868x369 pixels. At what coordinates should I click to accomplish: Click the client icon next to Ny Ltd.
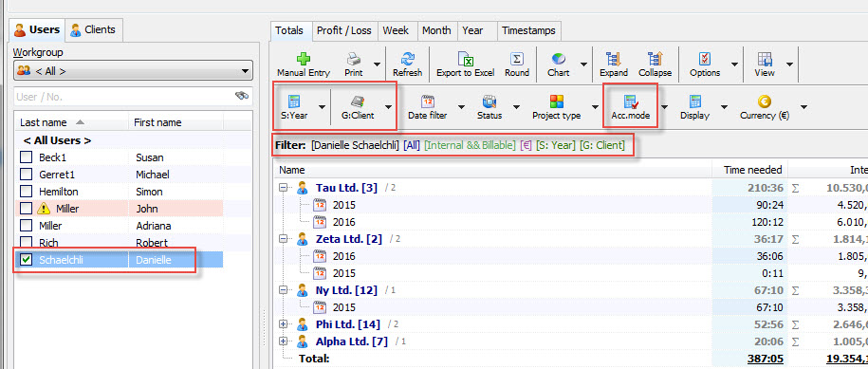tap(303, 290)
